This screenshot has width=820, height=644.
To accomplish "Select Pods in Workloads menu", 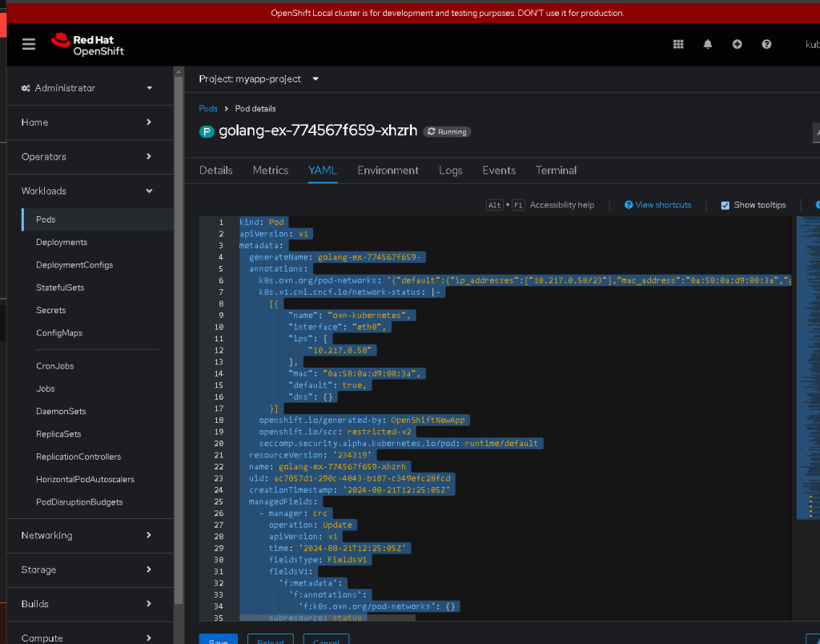I will click(x=98, y=219).
